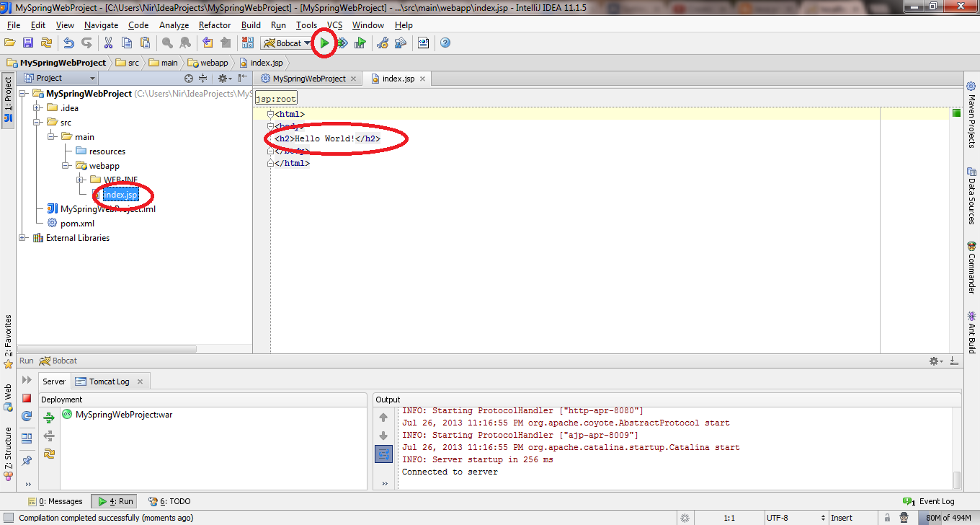
Task: Run the Bobcat configuration with green play button
Action: tap(324, 43)
